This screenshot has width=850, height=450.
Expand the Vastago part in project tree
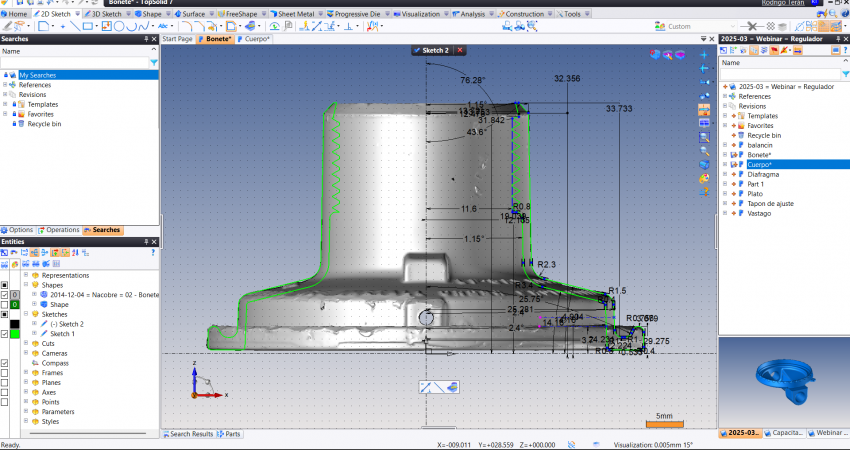[725, 213]
